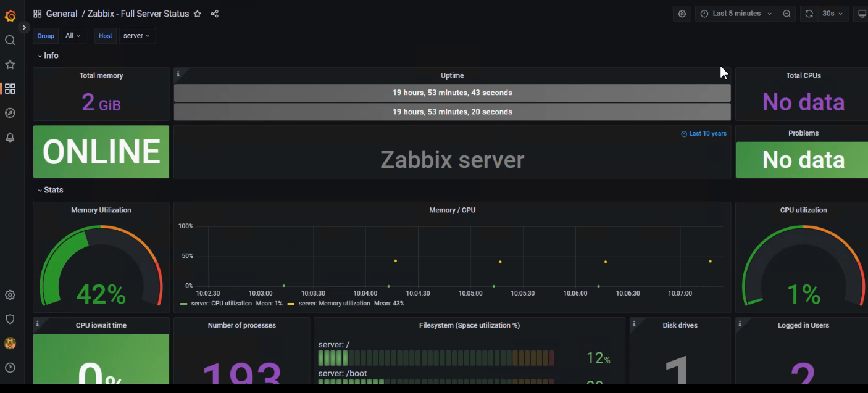
Task: Click Last 10 years time override
Action: click(x=704, y=134)
